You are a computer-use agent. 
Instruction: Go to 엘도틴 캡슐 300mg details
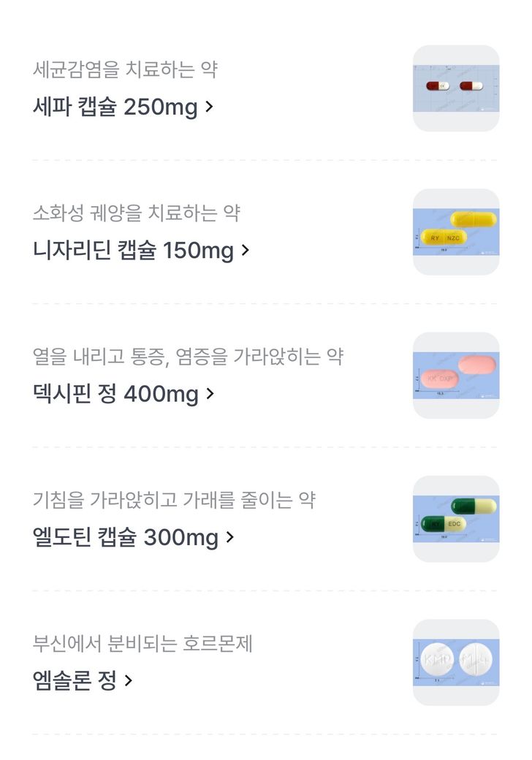(x=126, y=538)
